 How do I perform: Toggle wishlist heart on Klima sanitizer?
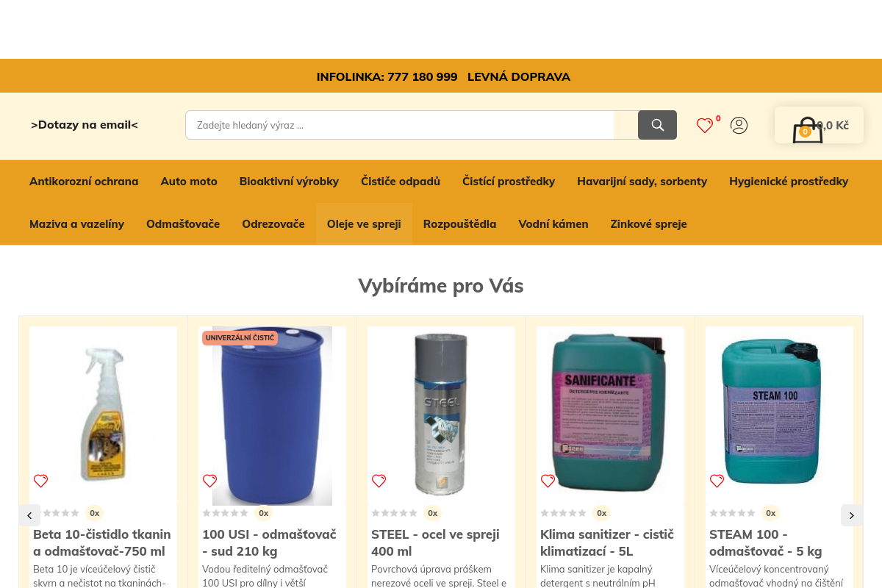(548, 481)
